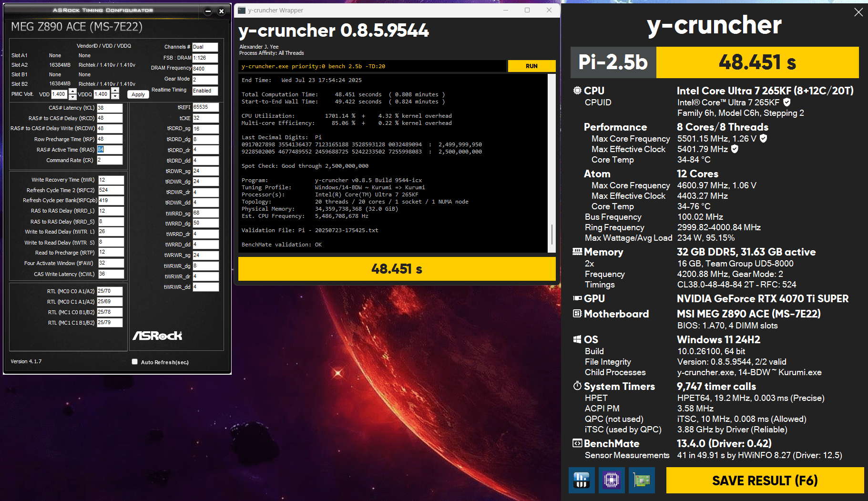Click the tRDRD_sg value field
868x501 pixels.
click(x=205, y=129)
